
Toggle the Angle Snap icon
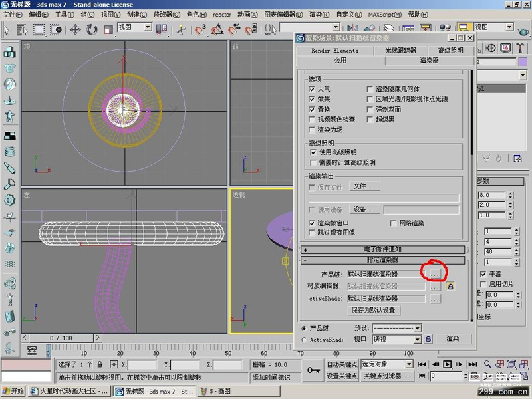[x=217, y=29]
